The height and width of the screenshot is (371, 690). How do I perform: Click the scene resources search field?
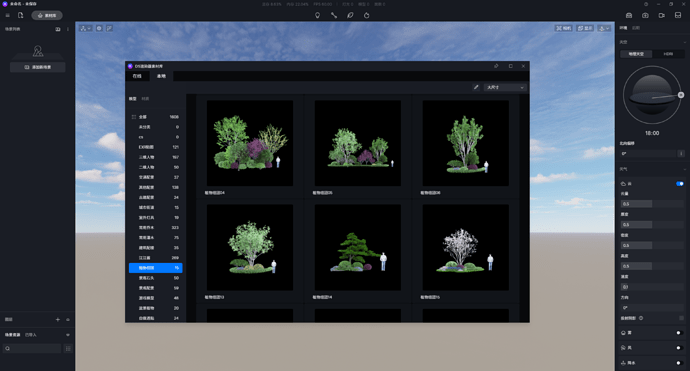pyautogui.click(x=32, y=349)
